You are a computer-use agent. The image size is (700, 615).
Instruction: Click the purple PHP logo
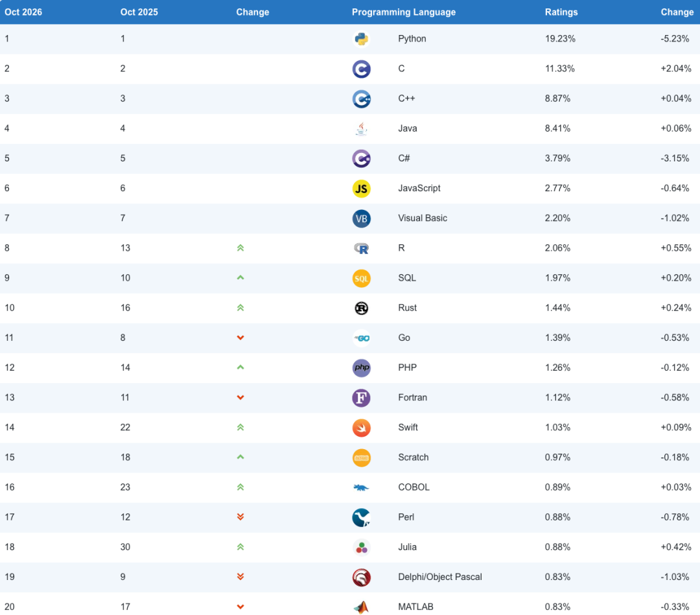361,367
